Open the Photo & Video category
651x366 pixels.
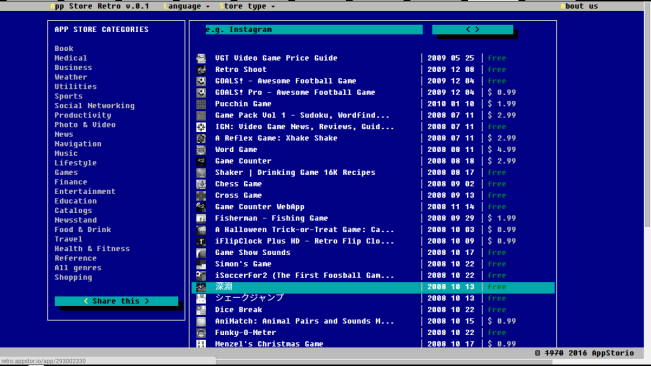(85, 125)
